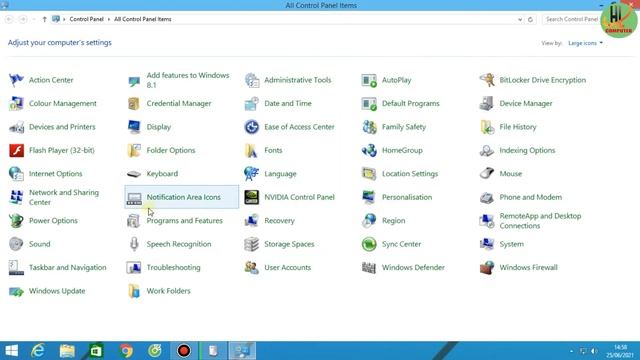Go up one level with the up arrow
640x360 pixels.
(x=44, y=19)
